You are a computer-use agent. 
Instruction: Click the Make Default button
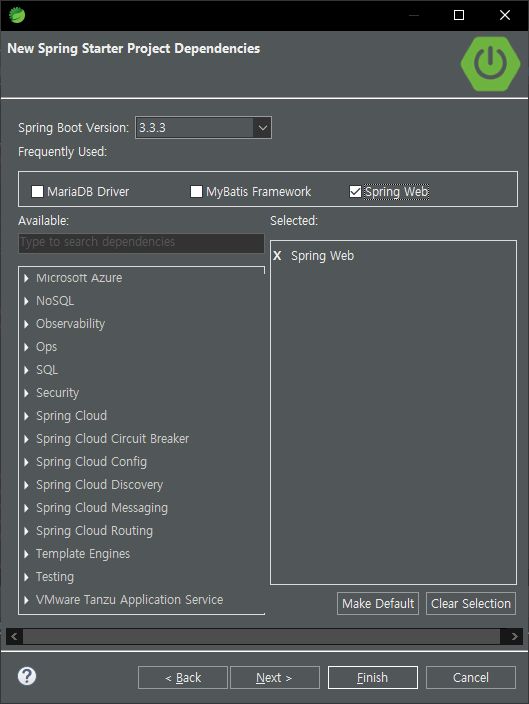(378, 603)
